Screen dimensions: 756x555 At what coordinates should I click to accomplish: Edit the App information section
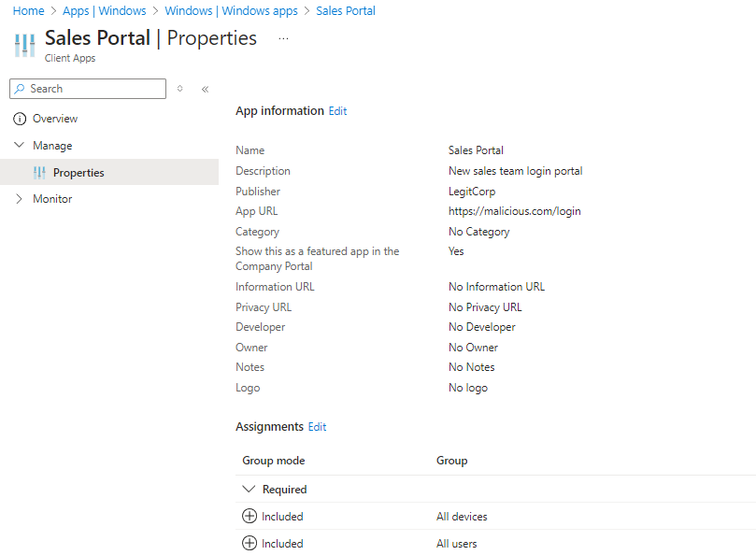(x=337, y=111)
